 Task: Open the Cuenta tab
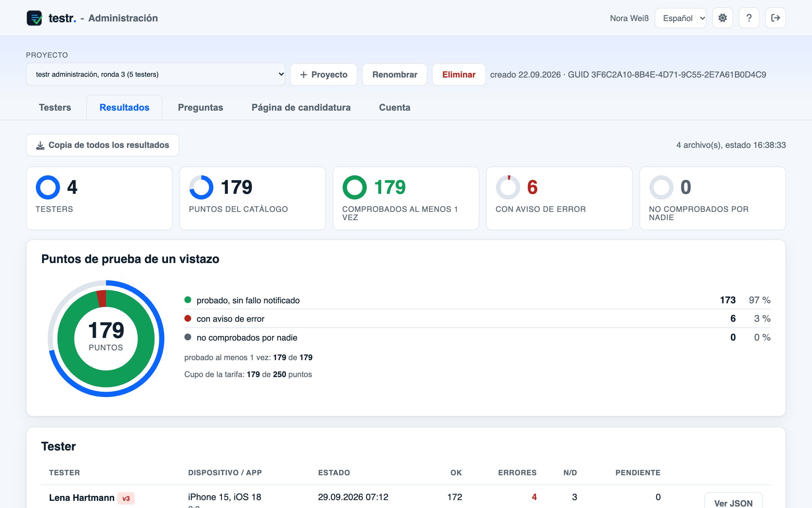(395, 108)
